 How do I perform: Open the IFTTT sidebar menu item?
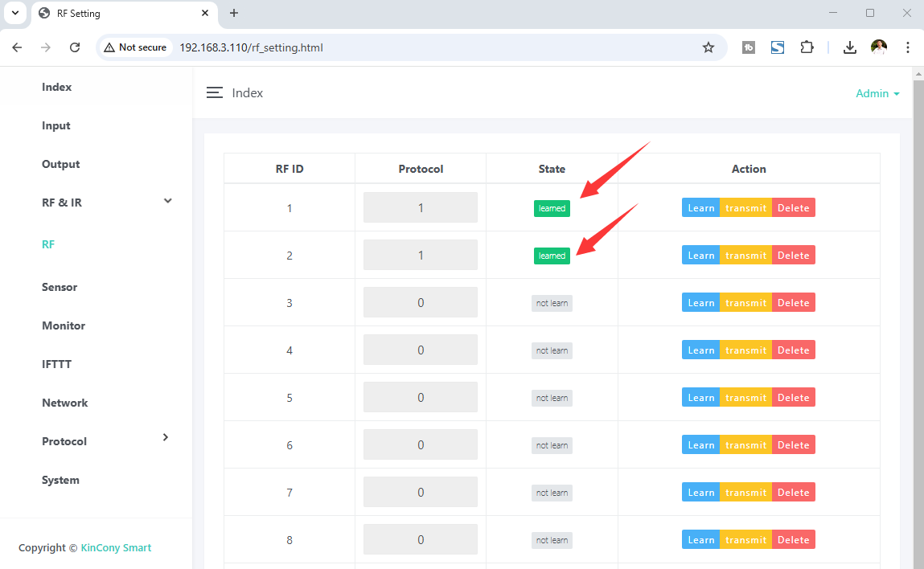[56, 364]
